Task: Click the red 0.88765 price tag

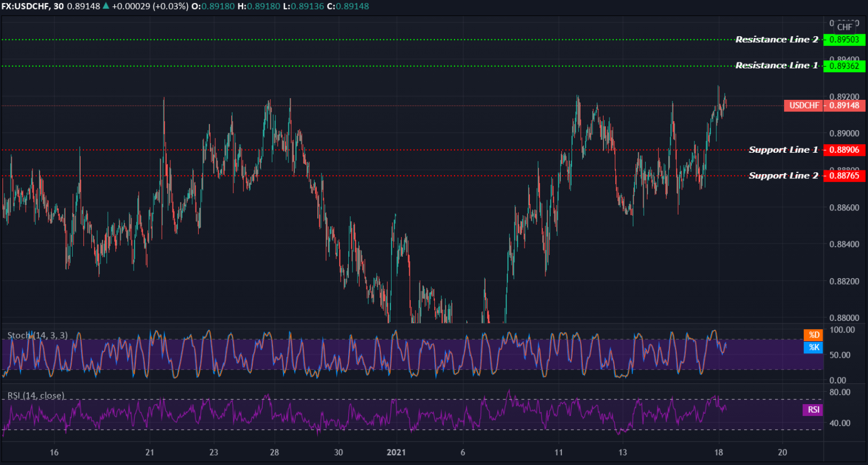Action: click(844, 175)
